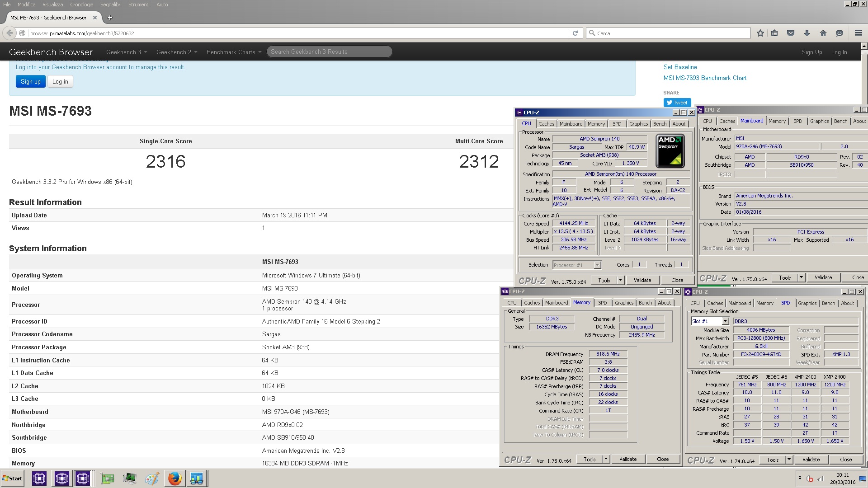The width and height of the screenshot is (868, 488).
Task: Click the blue Sign up button
Action: click(31, 82)
